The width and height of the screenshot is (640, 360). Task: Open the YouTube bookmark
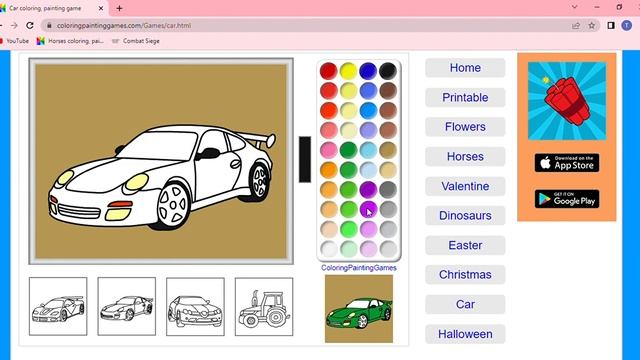(15, 41)
